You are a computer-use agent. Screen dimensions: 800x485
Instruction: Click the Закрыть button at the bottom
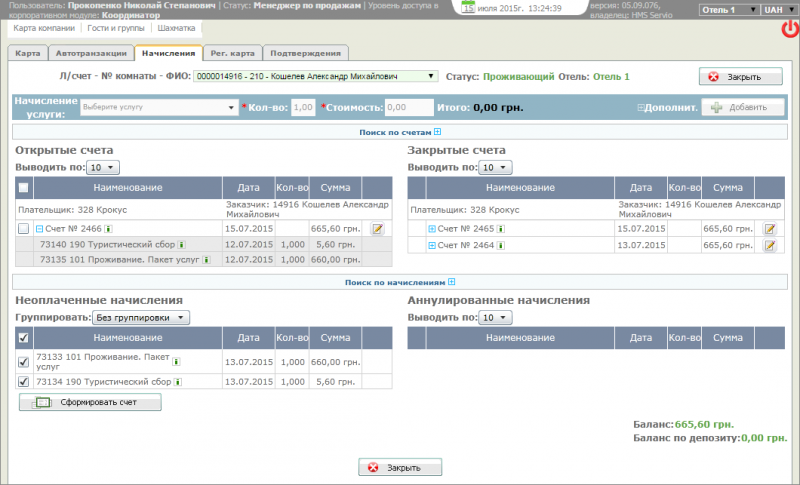coord(400,467)
